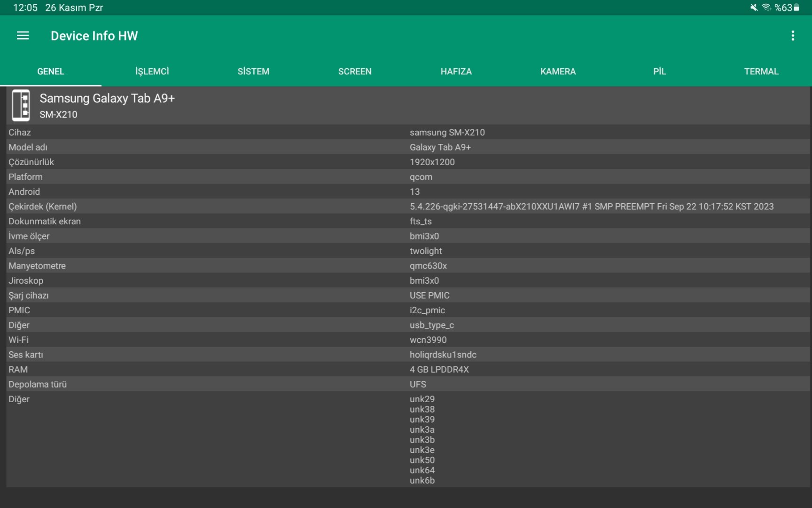This screenshot has width=812, height=508.
Task: Tap the Wi-Fi signal status icon
Action: click(766, 8)
